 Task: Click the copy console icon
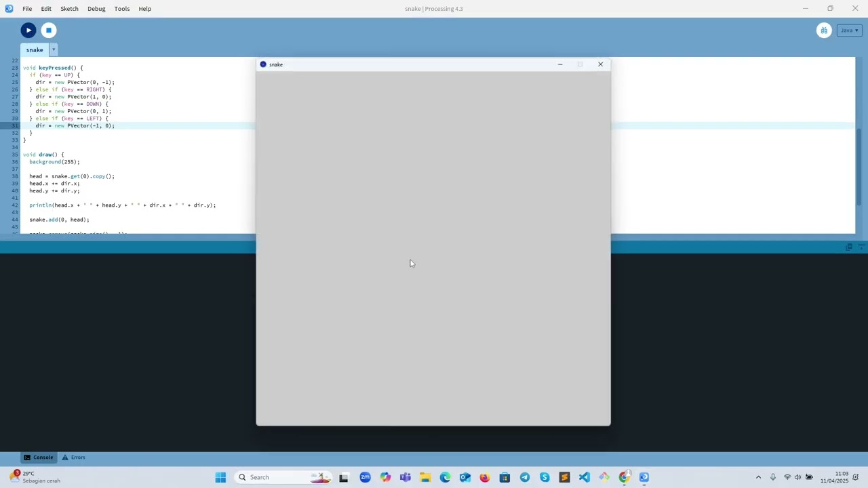click(849, 247)
